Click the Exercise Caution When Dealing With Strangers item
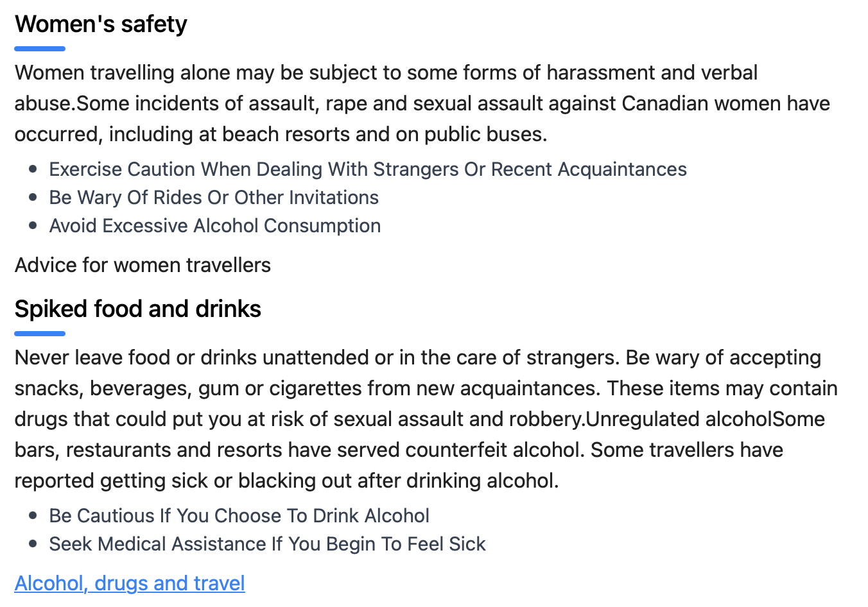Image resolution: width=868 pixels, height=607 pixels. [x=368, y=169]
